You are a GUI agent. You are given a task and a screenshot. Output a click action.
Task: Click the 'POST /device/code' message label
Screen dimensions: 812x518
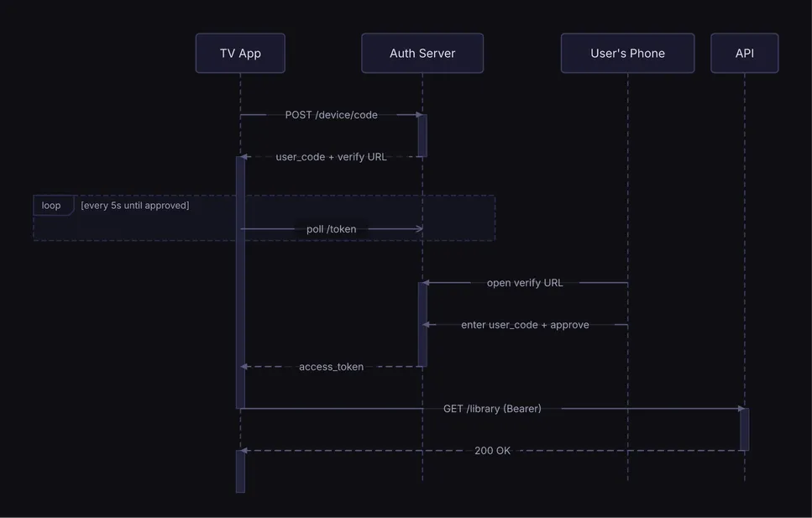pos(332,115)
